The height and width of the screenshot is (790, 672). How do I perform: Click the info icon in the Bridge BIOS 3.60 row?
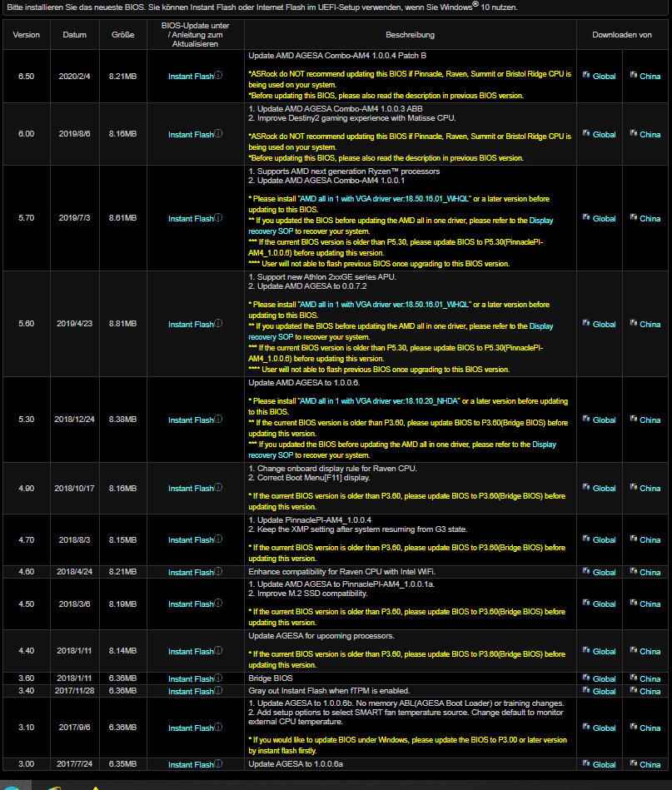coord(218,678)
